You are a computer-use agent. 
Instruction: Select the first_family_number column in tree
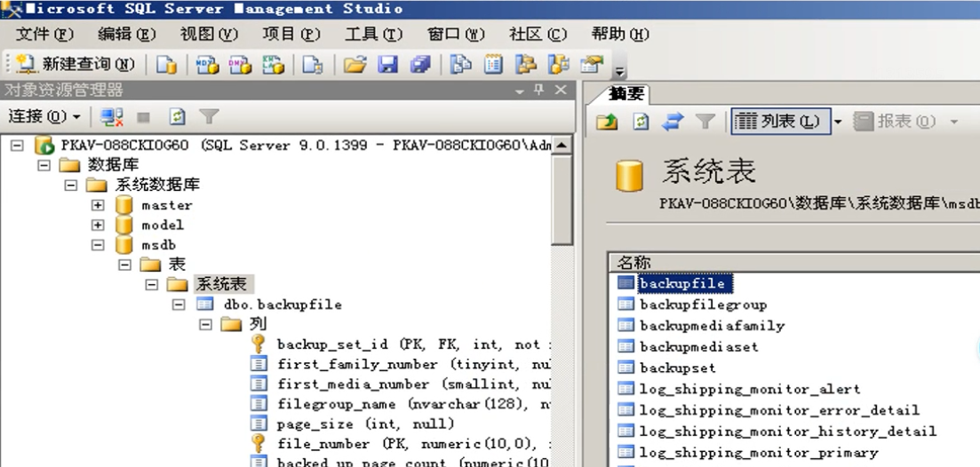tap(413, 365)
